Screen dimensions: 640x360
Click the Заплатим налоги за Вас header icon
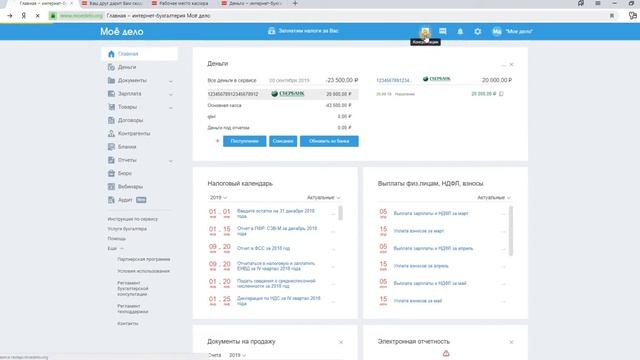(271, 31)
